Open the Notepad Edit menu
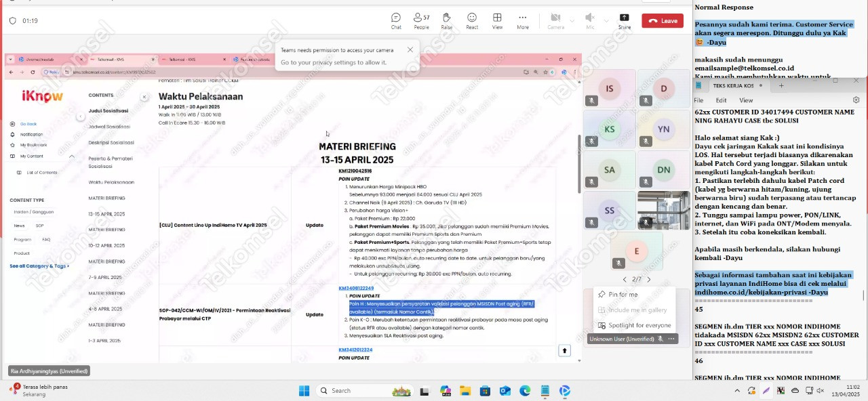The width and height of the screenshot is (868, 401). (x=721, y=100)
